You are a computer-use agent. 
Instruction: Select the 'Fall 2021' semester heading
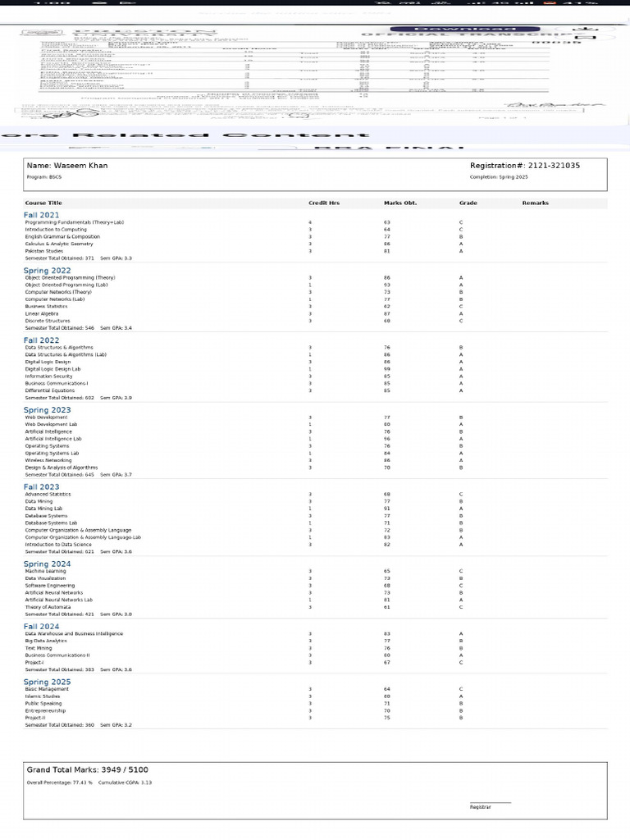pos(41,215)
